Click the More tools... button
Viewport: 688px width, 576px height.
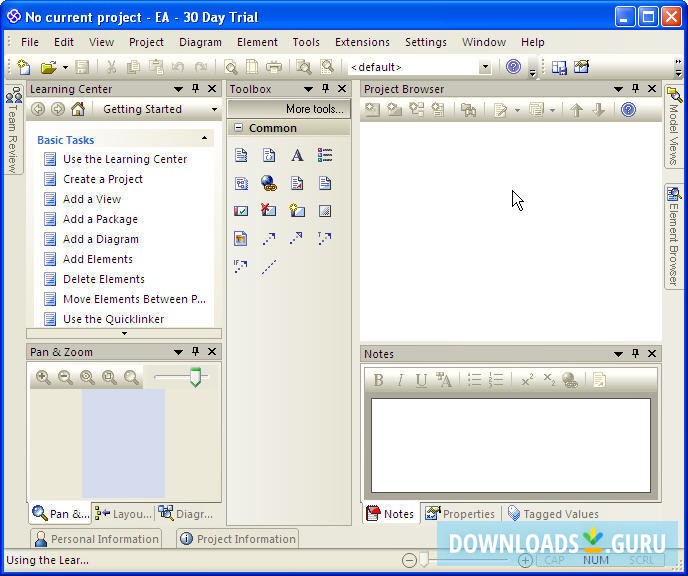289,109
